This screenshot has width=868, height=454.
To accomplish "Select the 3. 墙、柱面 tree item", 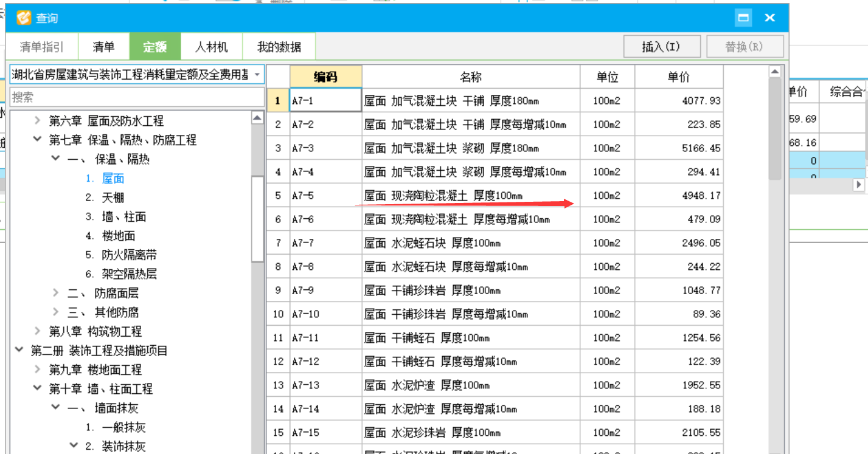I will click(x=116, y=216).
